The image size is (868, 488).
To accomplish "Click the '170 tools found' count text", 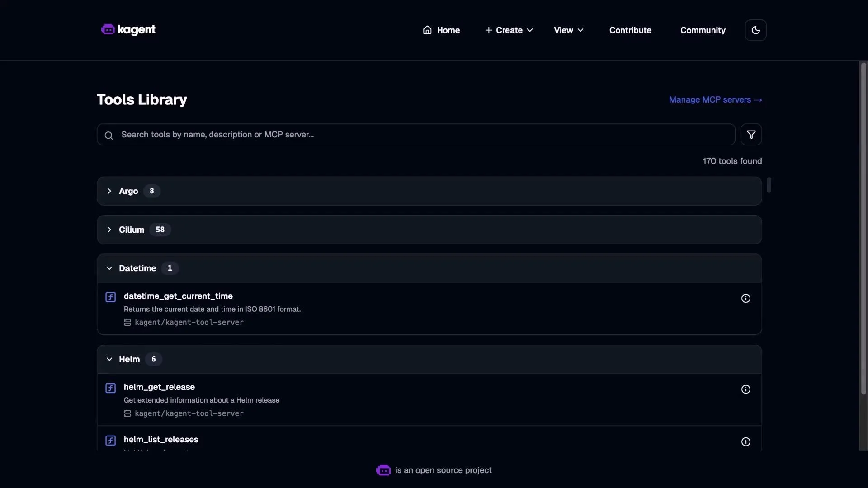I will tap(732, 161).
